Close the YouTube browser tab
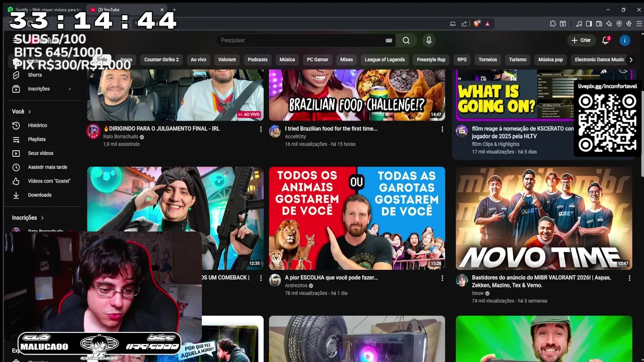This screenshot has width=644, height=362. pyautogui.click(x=162, y=10)
